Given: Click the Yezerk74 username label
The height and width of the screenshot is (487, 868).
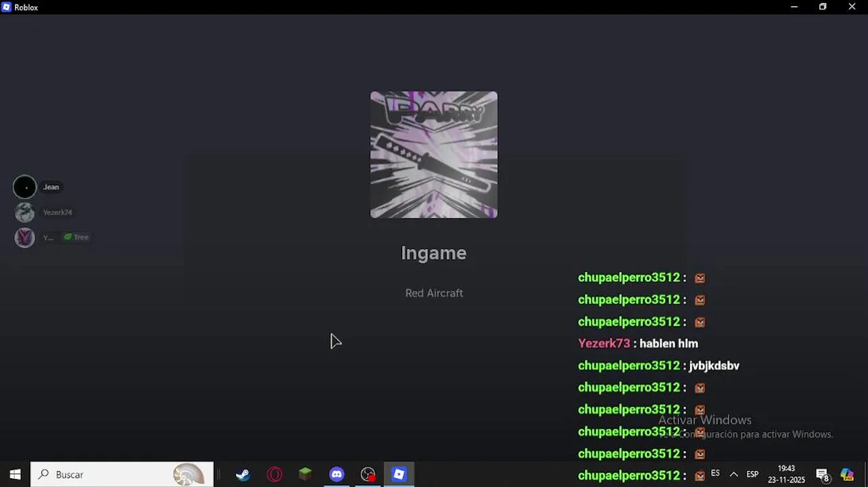Looking at the screenshot, I should tap(57, 212).
